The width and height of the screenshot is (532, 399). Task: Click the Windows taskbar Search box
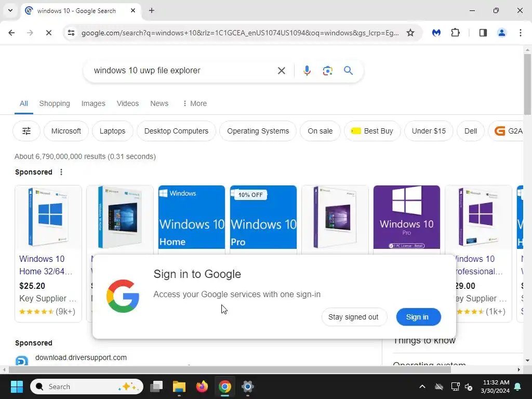[x=87, y=387]
